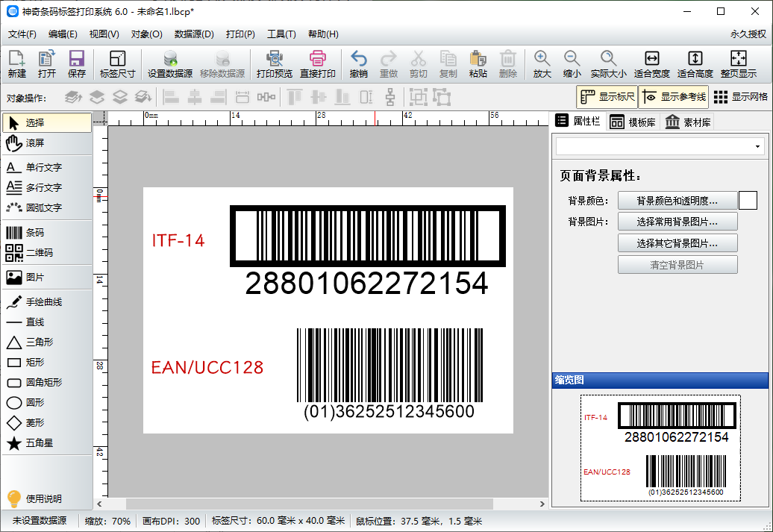Open the 文件(F) menu
Image resolution: width=773 pixels, height=532 pixels.
pos(22,34)
